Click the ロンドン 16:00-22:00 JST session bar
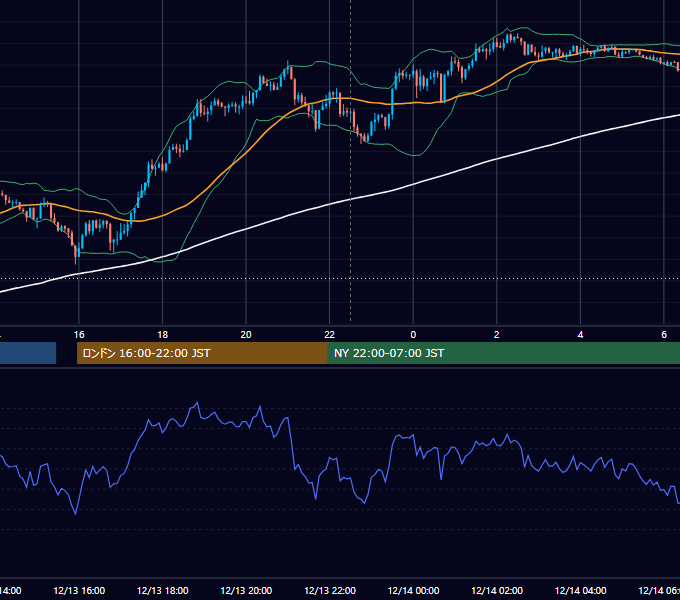 click(202, 353)
